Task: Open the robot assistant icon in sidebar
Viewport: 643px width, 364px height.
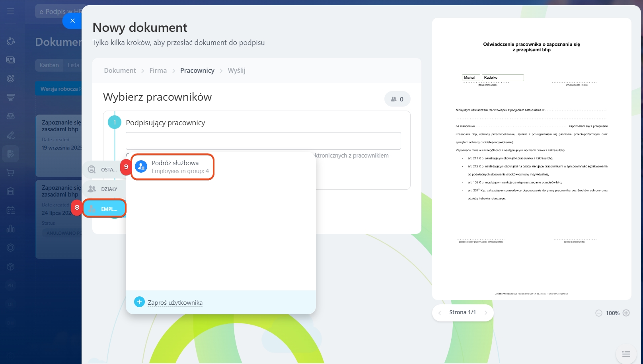Action: (11, 116)
